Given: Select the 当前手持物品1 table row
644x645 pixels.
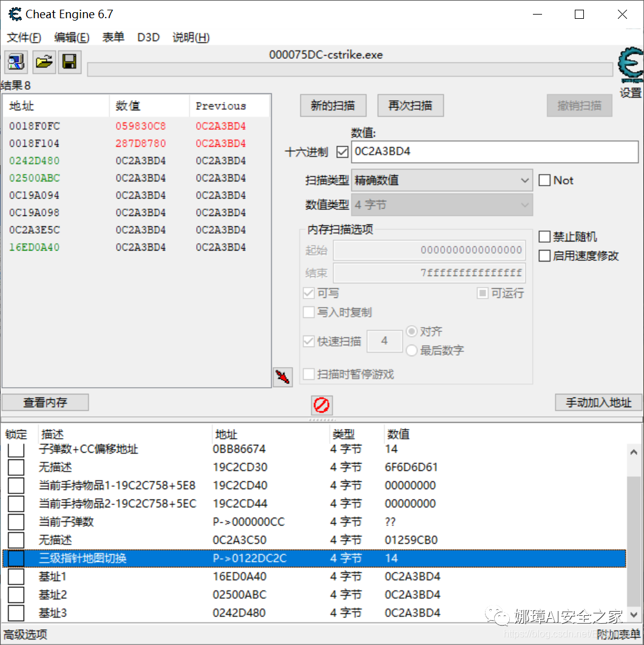Looking at the screenshot, I should click(314, 485).
